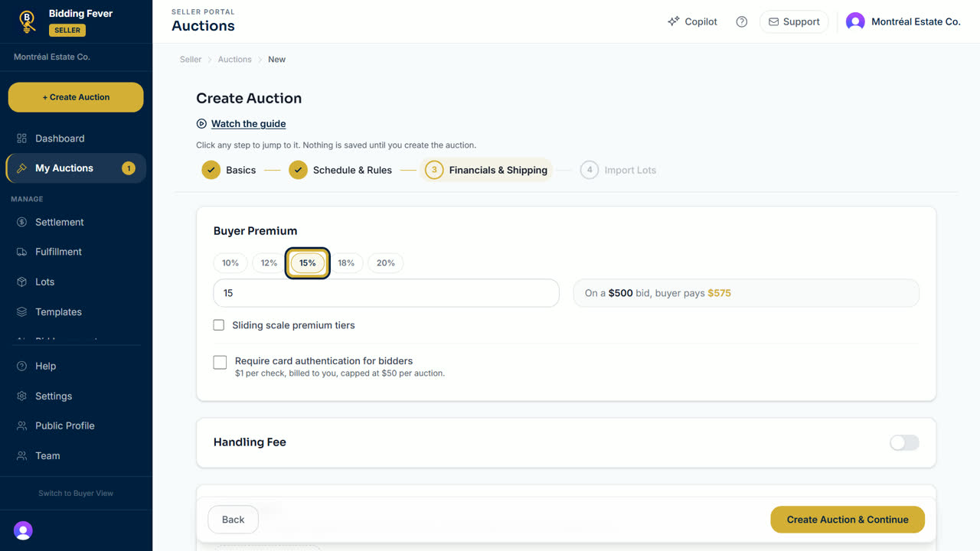
Task: Open Settings in the sidebar
Action: point(76,396)
